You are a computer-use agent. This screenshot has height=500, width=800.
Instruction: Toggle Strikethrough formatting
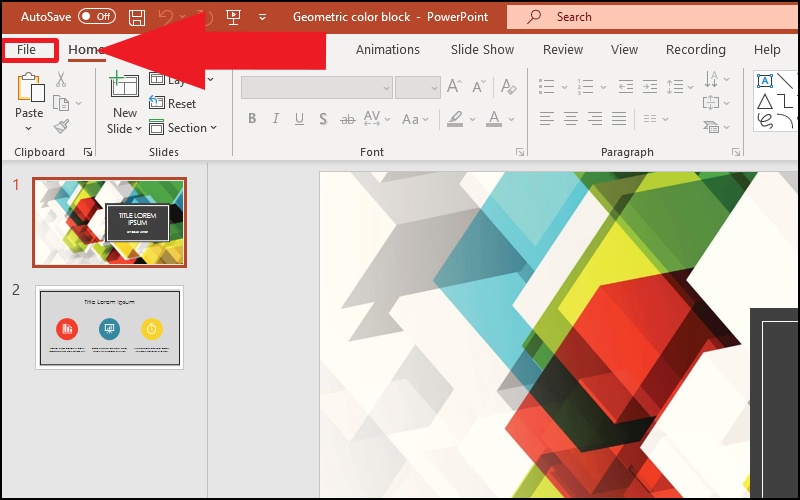pyautogui.click(x=347, y=119)
